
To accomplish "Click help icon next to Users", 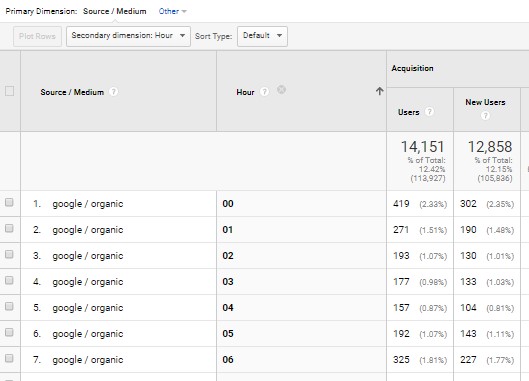I will [429, 112].
